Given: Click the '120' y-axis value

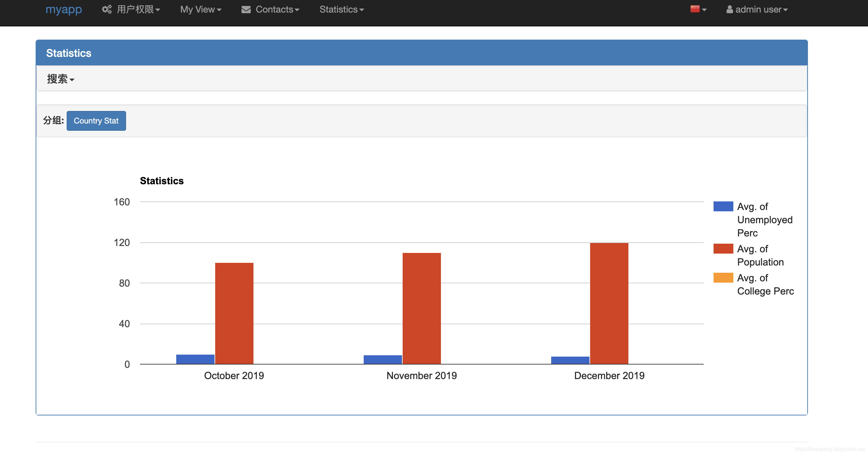Looking at the screenshot, I should [122, 242].
